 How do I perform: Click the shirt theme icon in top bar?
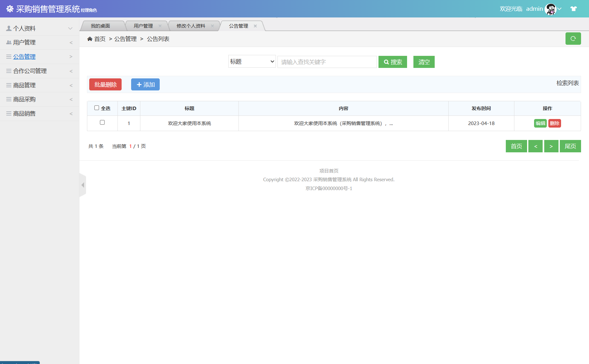574,9
